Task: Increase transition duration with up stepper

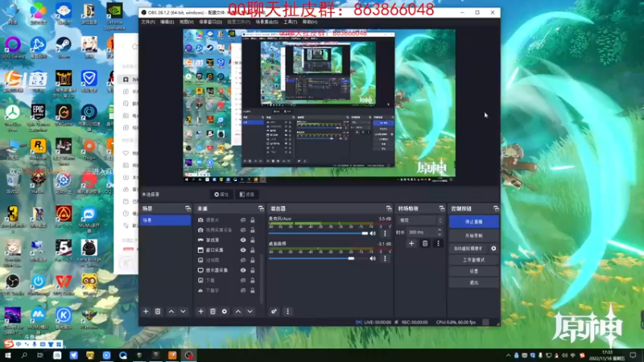Action: [440, 230]
